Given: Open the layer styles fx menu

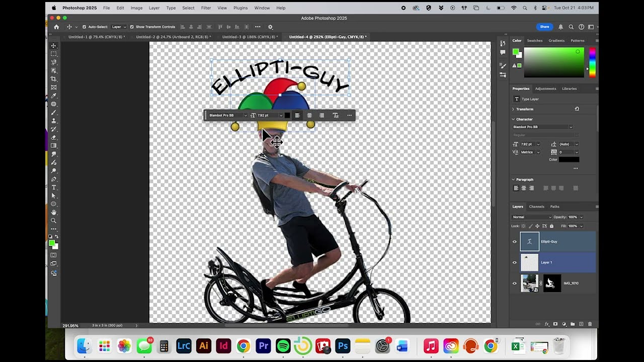Looking at the screenshot, I should point(547,324).
